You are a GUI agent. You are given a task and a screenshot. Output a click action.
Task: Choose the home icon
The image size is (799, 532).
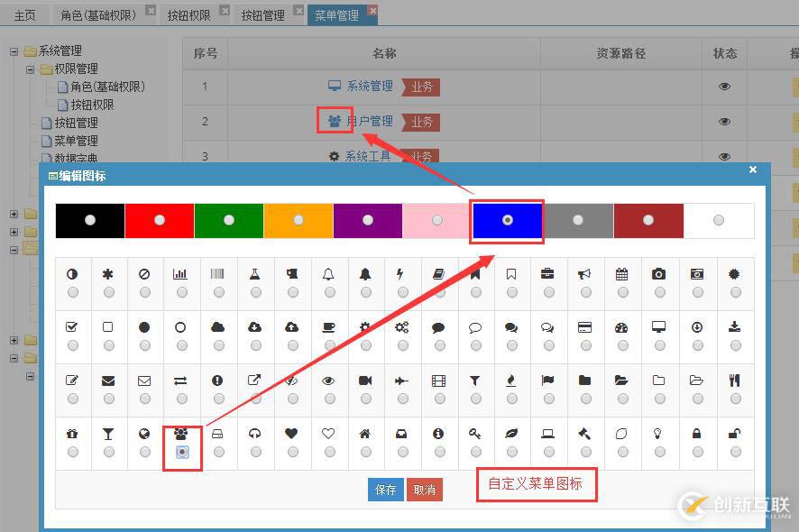[x=365, y=434]
